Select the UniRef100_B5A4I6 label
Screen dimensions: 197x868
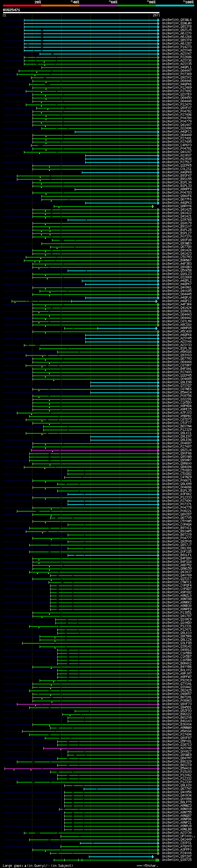177,768
